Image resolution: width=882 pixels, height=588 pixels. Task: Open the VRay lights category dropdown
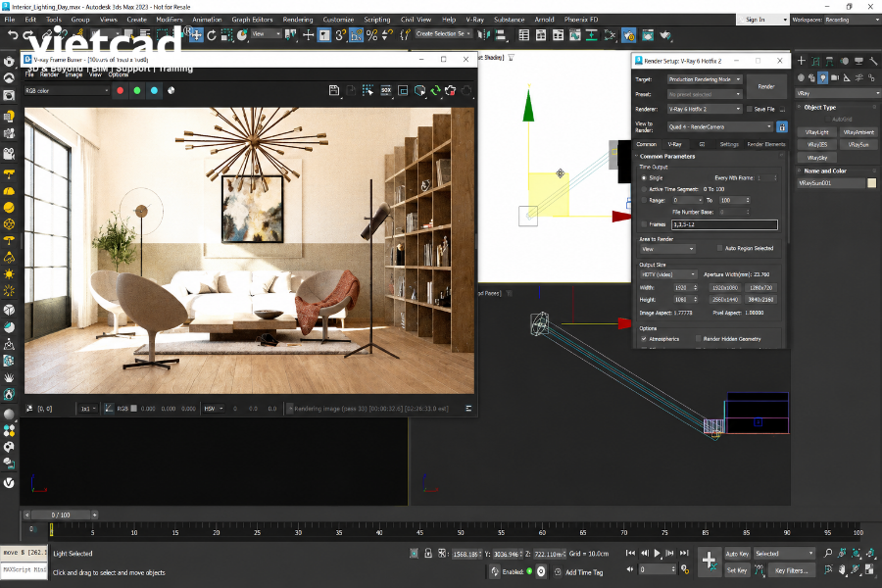pos(838,93)
